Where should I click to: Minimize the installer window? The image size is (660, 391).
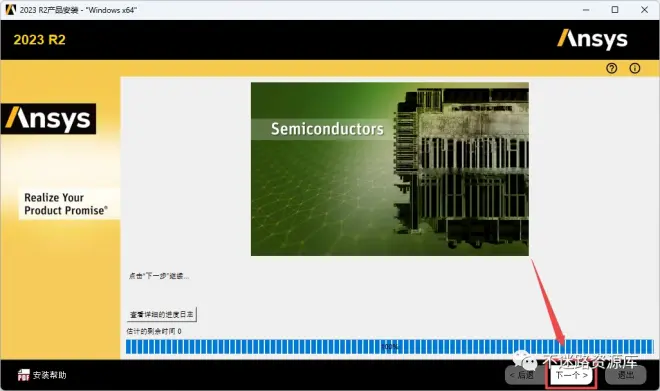[x=586, y=10]
